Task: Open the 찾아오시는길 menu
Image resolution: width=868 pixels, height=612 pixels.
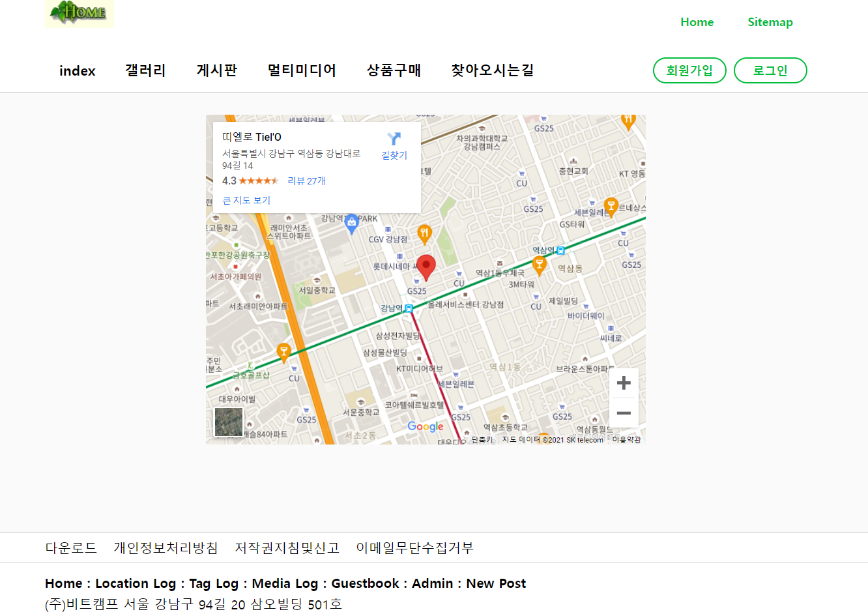Action: [493, 70]
